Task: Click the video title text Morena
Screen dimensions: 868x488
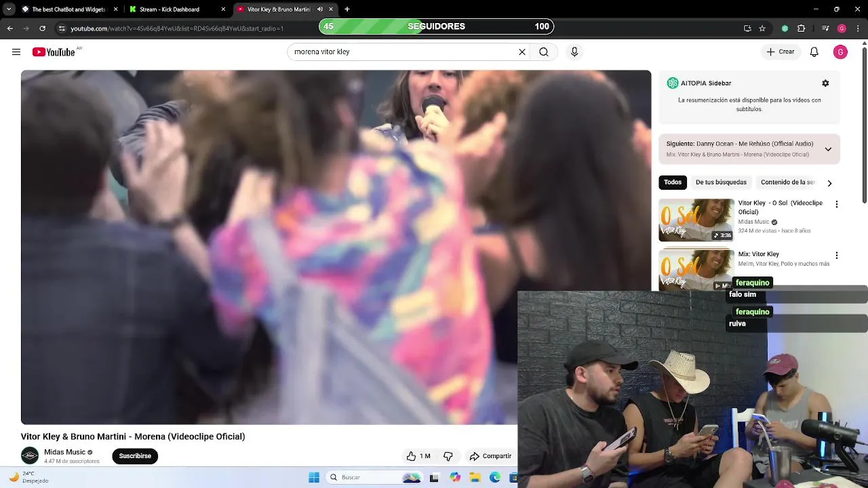Action: 133,436
